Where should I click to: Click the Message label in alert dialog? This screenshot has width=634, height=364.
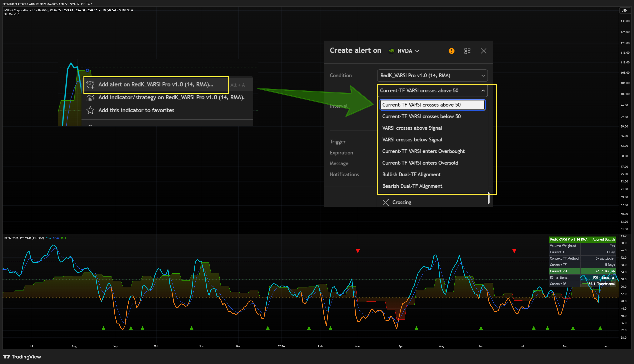click(339, 163)
